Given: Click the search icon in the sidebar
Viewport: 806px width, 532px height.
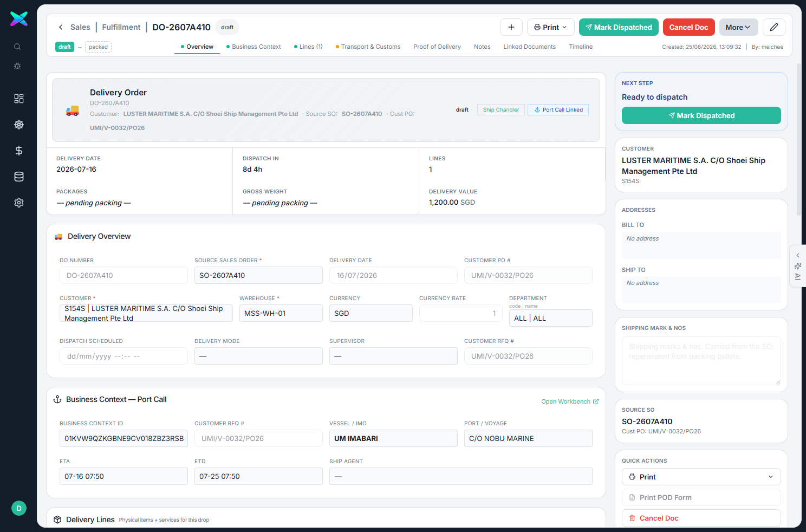Looking at the screenshot, I should pyautogui.click(x=17, y=47).
